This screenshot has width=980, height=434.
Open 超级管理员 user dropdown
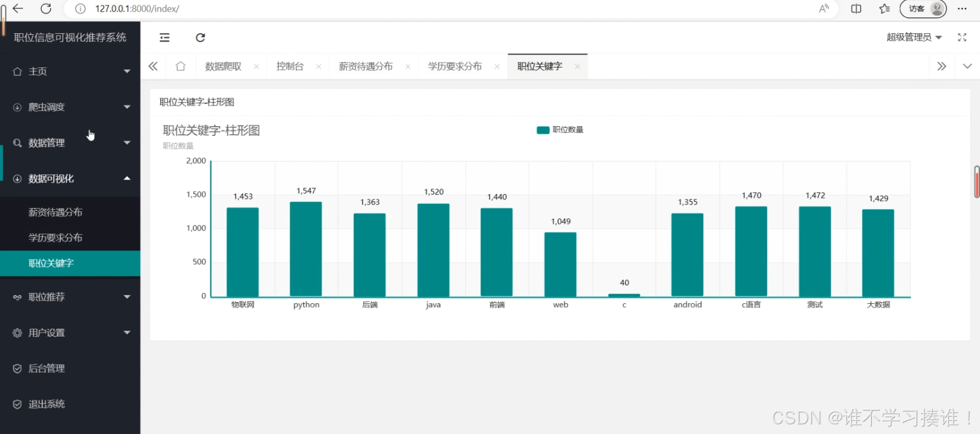914,37
